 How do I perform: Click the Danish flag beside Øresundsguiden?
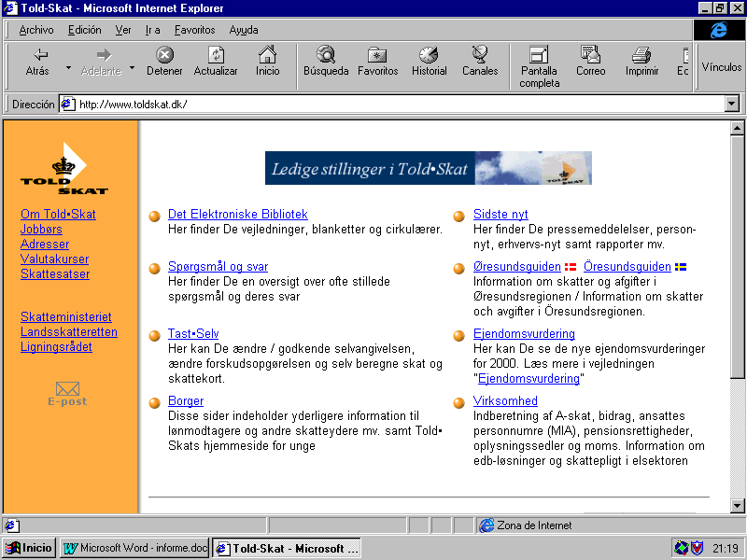click(571, 267)
